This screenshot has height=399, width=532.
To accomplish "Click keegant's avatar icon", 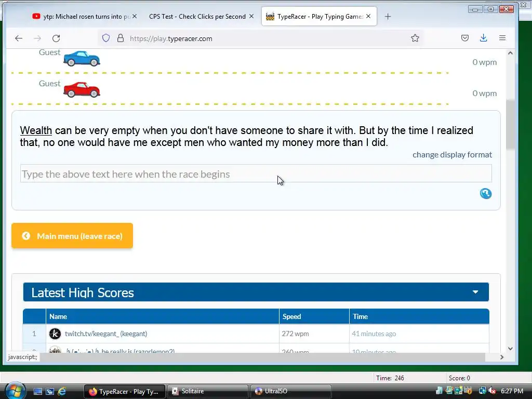I will (55, 334).
